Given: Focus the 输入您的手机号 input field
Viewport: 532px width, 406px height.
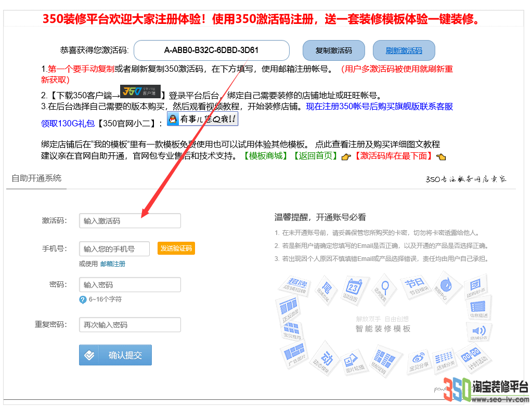Looking at the screenshot, I should (x=114, y=249).
